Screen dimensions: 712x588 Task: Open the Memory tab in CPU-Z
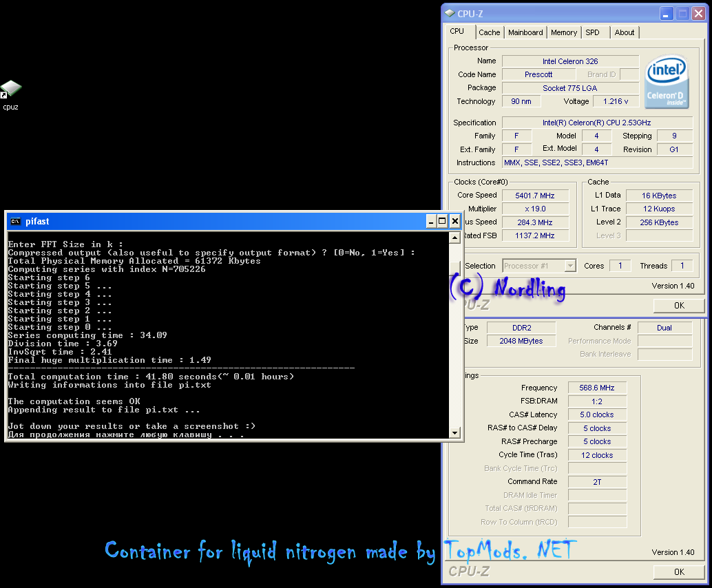563,32
